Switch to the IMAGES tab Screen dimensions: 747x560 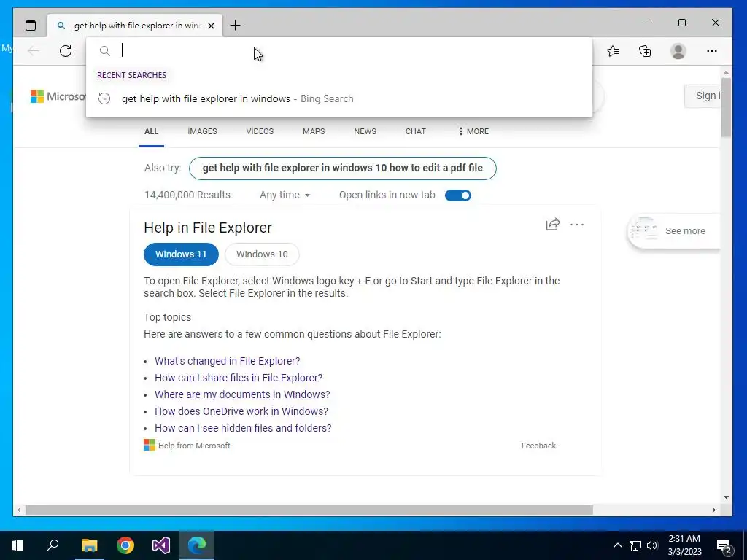tap(203, 131)
